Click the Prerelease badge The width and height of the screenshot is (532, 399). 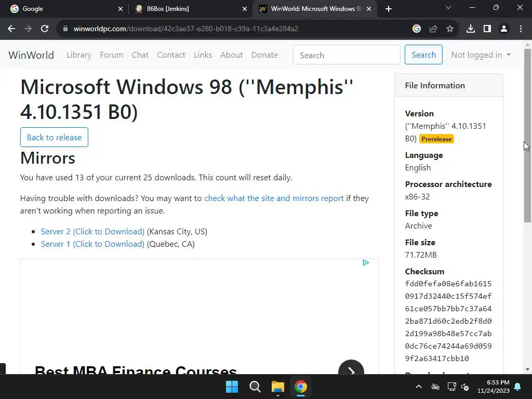(436, 139)
